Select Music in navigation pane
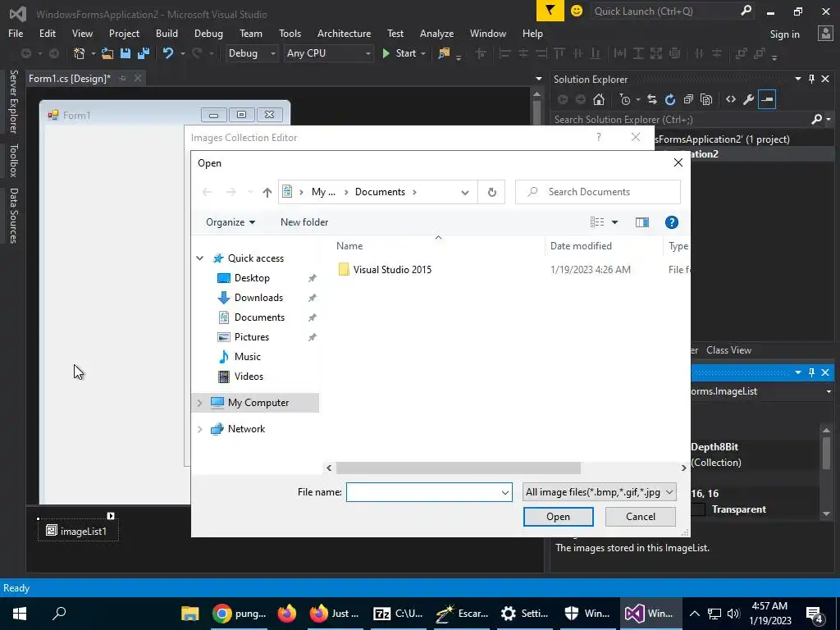This screenshot has width=840, height=630. point(247,357)
